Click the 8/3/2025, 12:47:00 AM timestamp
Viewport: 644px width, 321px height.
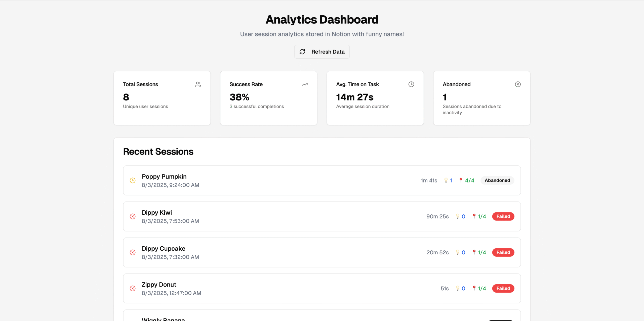pyautogui.click(x=171, y=293)
